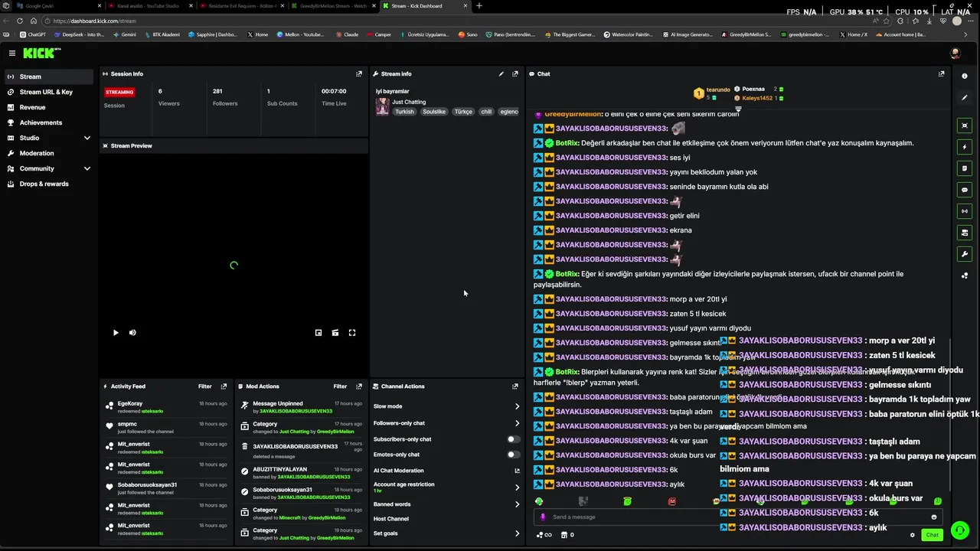Screen dimensions: 980x551
Task: Open a new browser tab
Action: [x=479, y=6]
